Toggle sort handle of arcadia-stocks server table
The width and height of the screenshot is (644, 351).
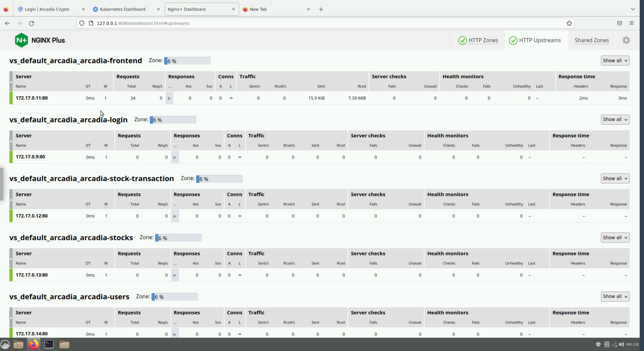11,258
